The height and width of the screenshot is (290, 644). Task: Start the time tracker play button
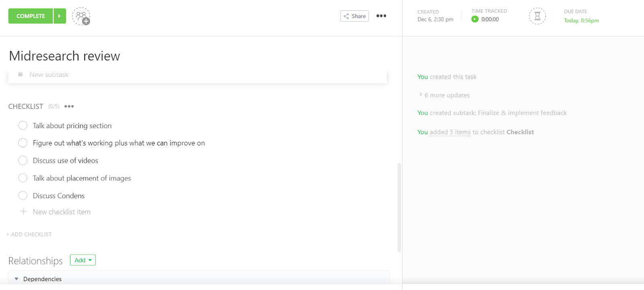point(475,19)
